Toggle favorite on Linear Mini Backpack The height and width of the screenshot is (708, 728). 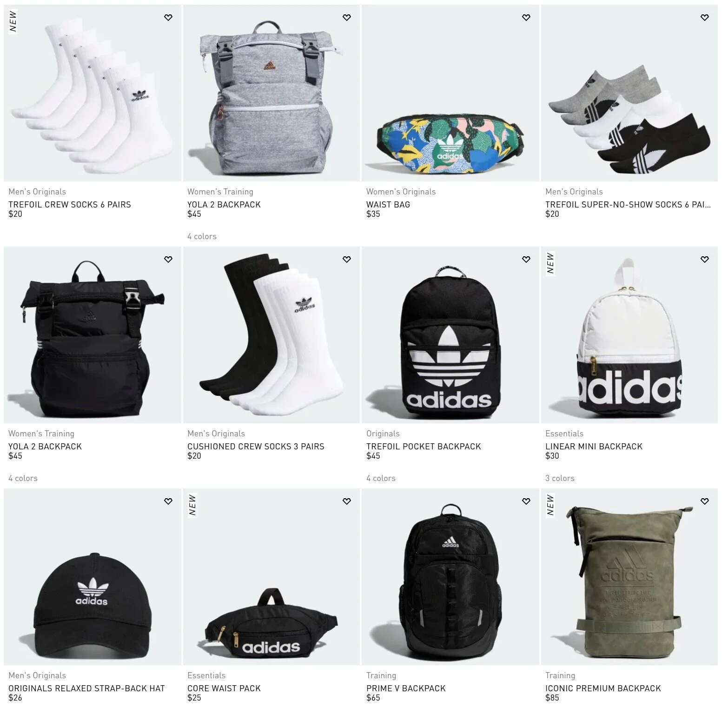(x=705, y=260)
